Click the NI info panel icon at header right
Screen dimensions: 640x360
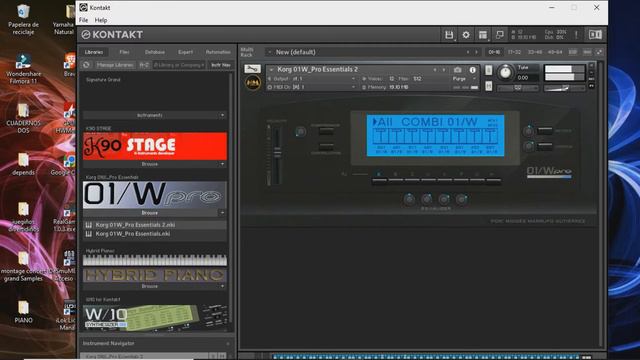[595, 35]
